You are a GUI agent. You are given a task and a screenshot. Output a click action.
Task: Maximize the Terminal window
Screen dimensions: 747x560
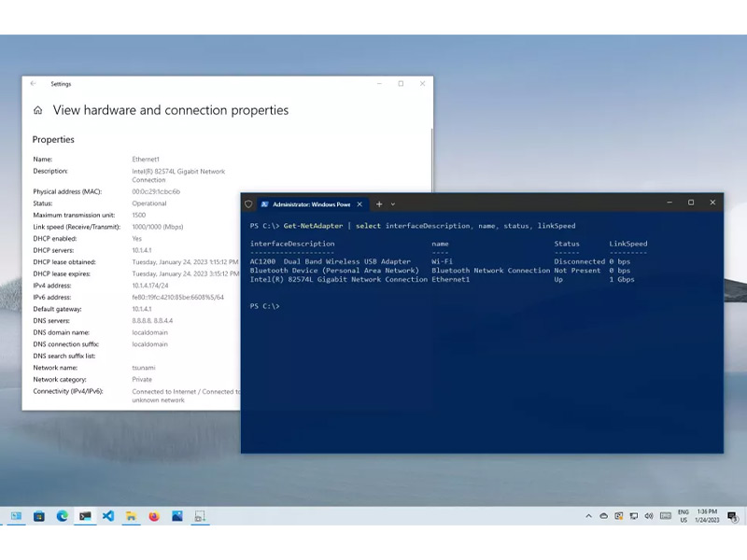point(691,203)
